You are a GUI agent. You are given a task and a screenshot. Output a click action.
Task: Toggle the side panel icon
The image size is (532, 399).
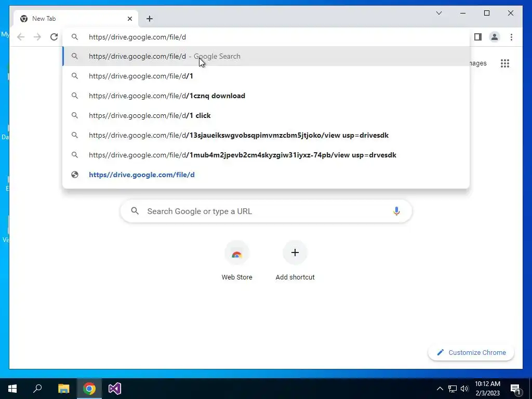[x=478, y=37]
